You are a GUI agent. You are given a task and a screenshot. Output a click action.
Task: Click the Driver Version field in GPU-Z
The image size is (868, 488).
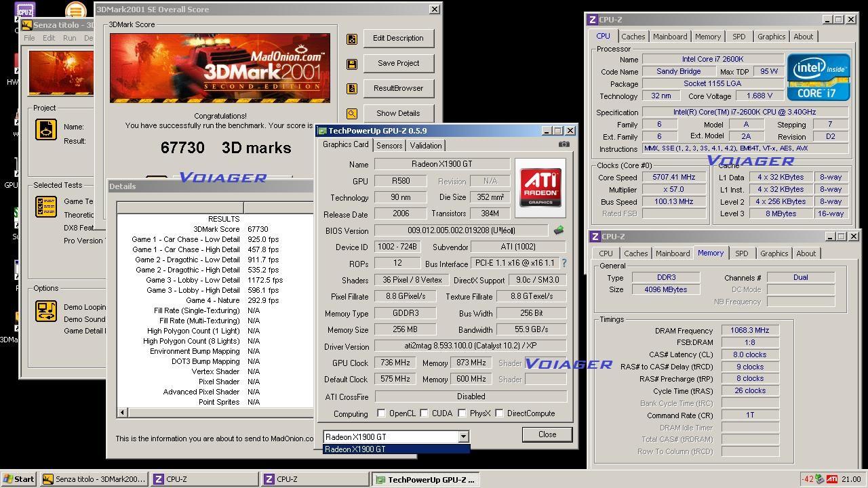tap(471, 346)
